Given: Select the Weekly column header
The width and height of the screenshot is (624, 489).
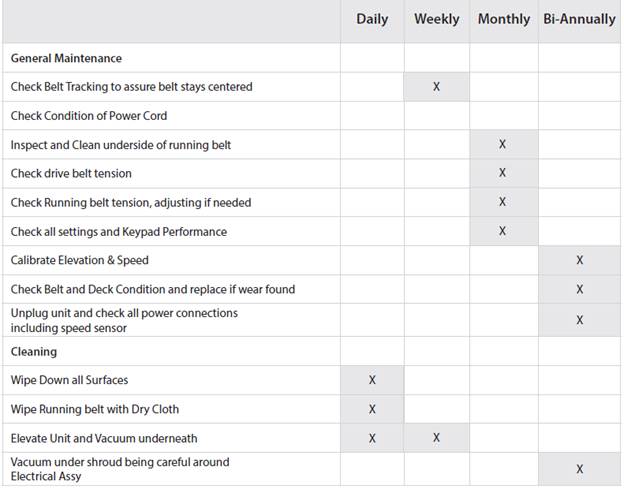Looking at the screenshot, I should tap(437, 20).
